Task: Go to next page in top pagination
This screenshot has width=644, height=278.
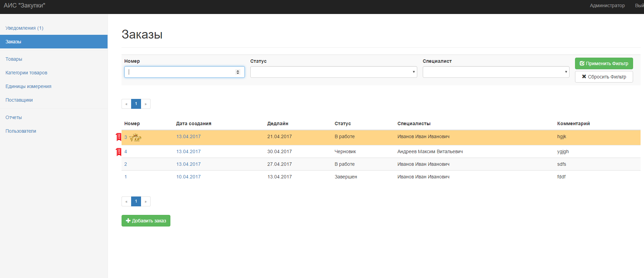Action: coord(145,104)
